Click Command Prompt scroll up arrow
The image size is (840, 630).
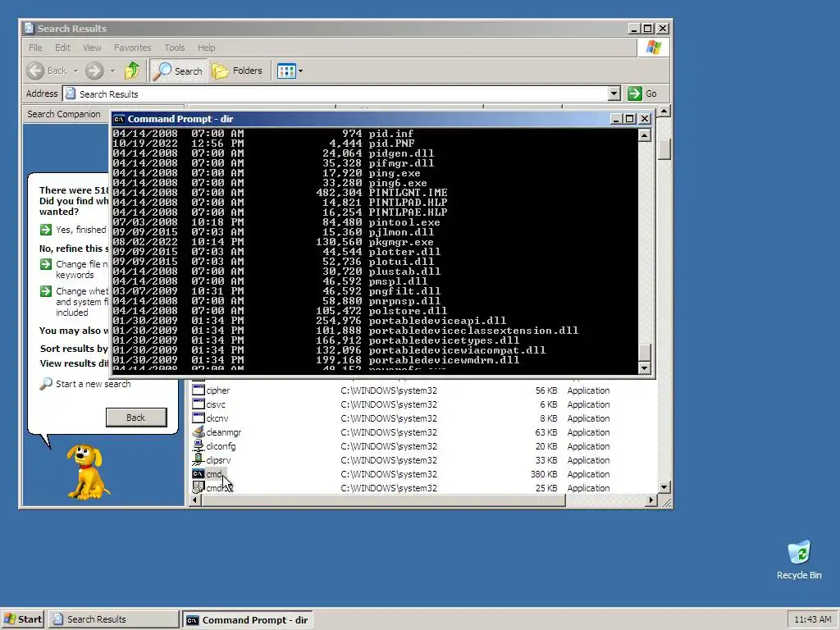[645, 135]
